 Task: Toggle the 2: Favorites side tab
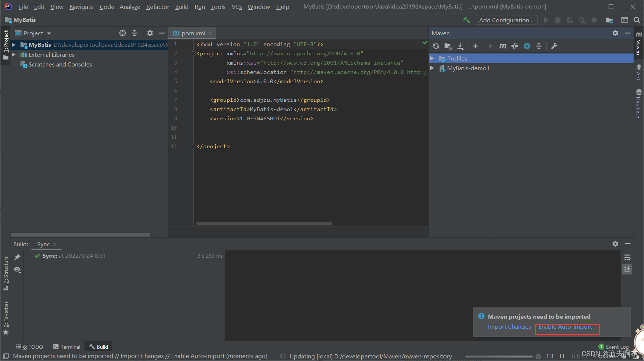pos(6,318)
